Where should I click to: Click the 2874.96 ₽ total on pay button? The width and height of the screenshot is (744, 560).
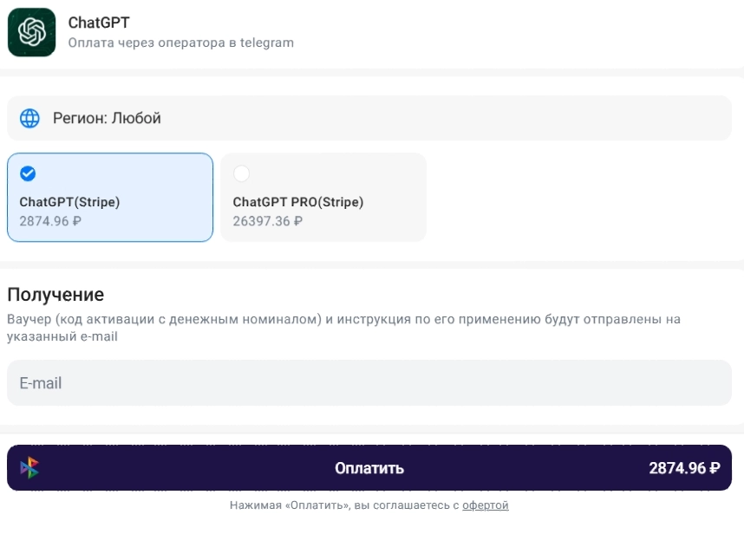(x=684, y=468)
